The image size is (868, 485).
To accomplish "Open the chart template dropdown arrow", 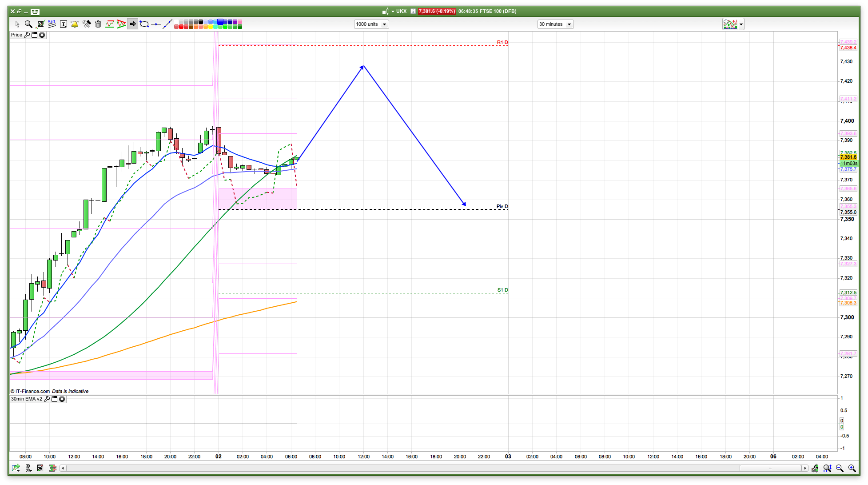I will point(741,24).
